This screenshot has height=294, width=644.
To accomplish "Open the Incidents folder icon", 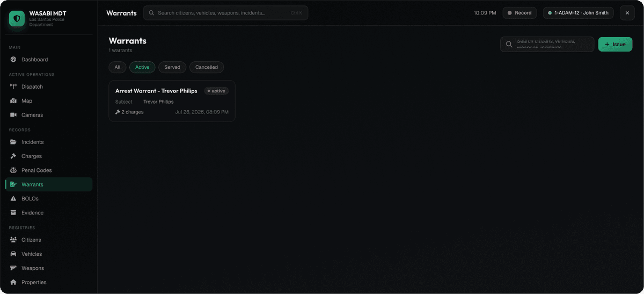I will click(x=13, y=142).
